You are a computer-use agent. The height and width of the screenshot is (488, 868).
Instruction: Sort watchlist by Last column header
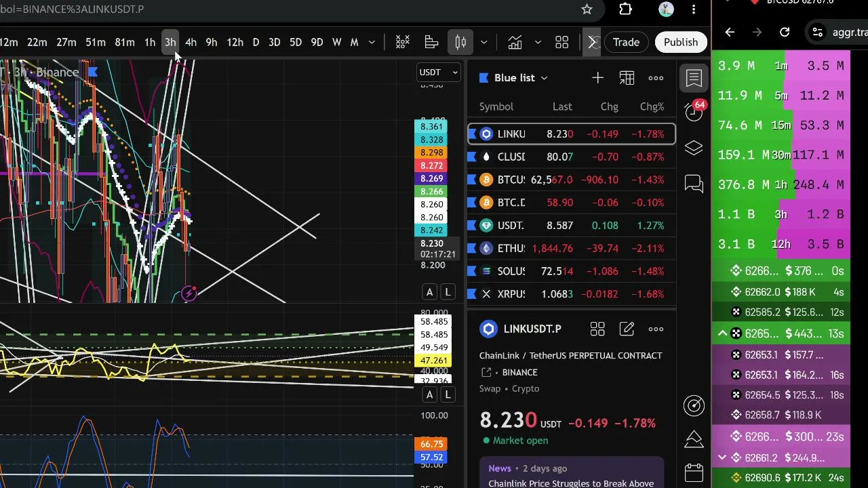click(x=562, y=106)
